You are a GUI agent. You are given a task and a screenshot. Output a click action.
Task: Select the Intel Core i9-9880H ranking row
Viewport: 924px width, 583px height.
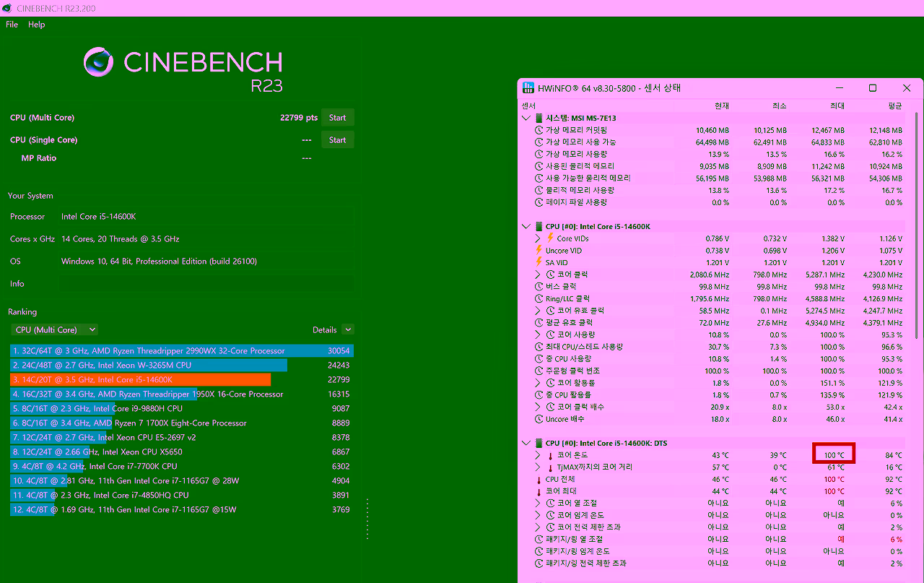tap(182, 408)
